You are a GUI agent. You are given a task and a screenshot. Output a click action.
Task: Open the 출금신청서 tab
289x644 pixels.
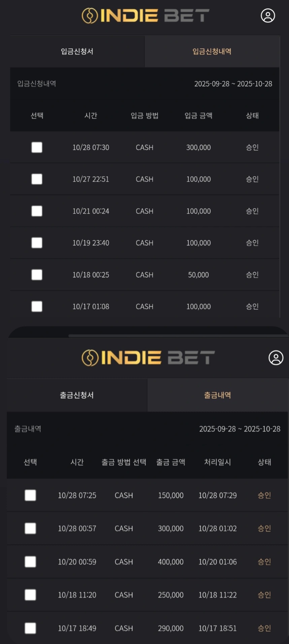pos(77,395)
